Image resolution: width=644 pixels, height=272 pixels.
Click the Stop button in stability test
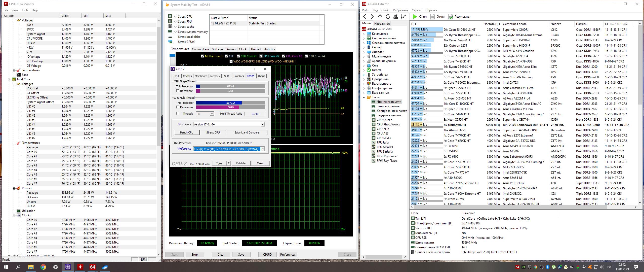[x=194, y=255]
